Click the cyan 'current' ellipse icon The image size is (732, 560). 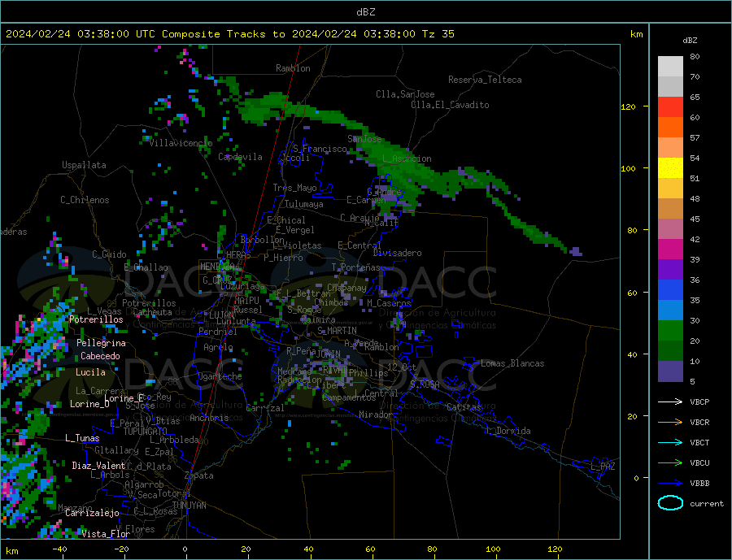pos(670,503)
